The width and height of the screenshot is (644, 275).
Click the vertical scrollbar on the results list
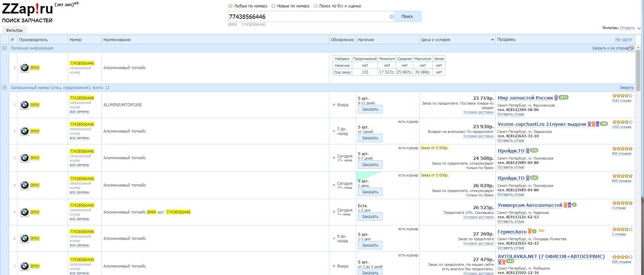[638, 67]
